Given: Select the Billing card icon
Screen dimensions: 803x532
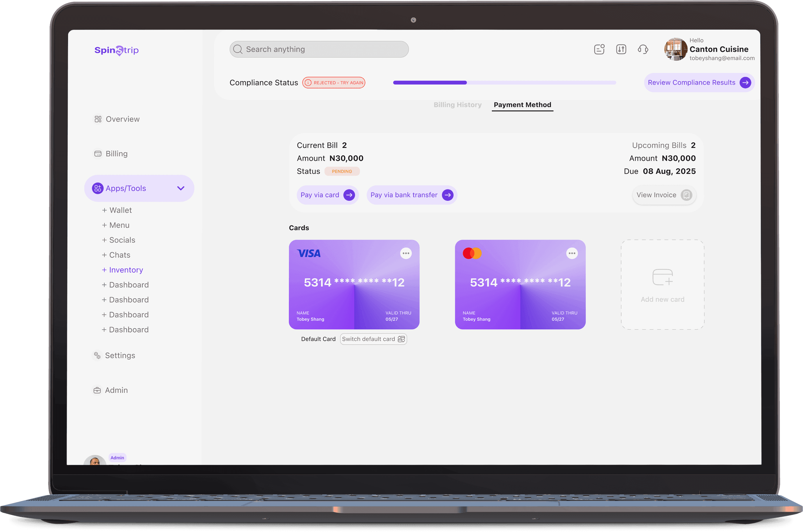Looking at the screenshot, I should pyautogui.click(x=98, y=153).
